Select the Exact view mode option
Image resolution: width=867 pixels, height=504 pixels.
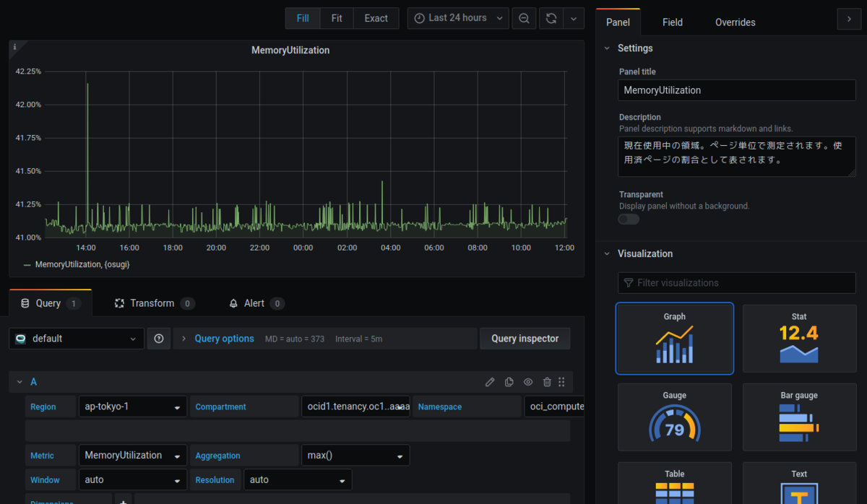click(x=376, y=18)
